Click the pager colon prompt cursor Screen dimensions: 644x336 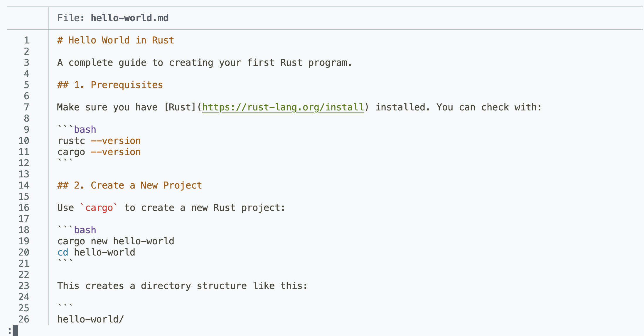(x=15, y=330)
